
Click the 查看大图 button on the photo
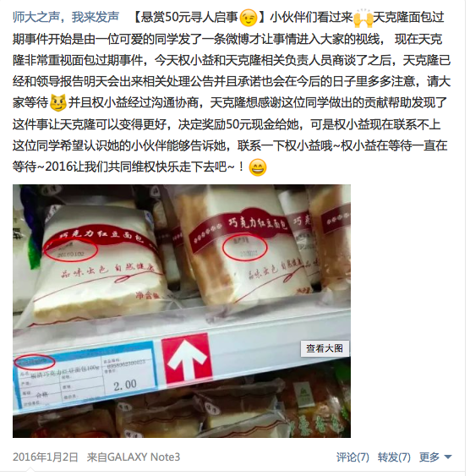click(325, 348)
